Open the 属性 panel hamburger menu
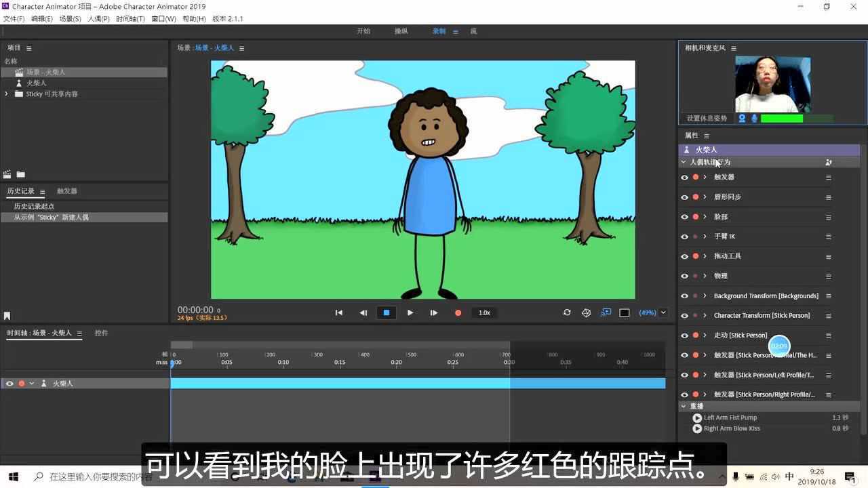Screen dimensions: 868x488 (x=705, y=135)
